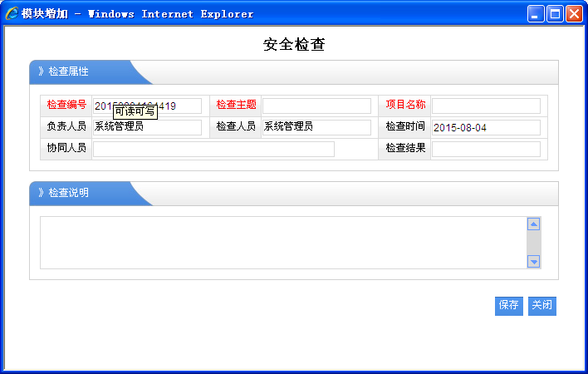The width and height of the screenshot is (588, 374).
Task: Maximize the 模块增加 window
Action: (x=555, y=13)
